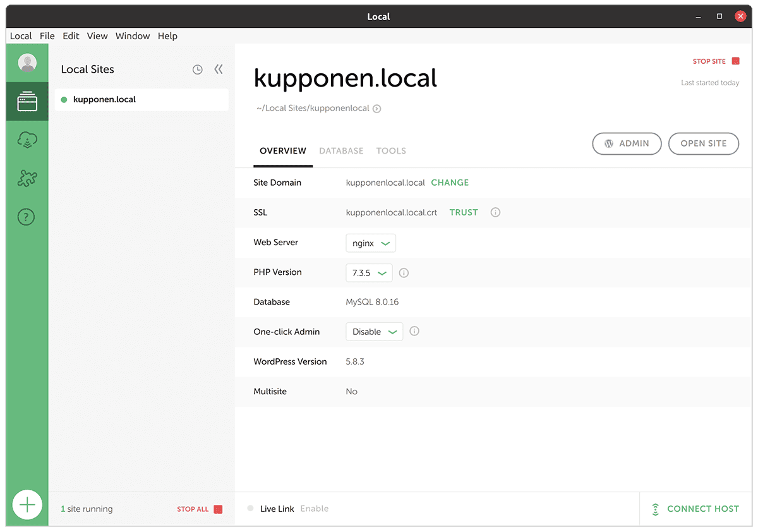Click the kupponenlocal.local domain value

385,183
